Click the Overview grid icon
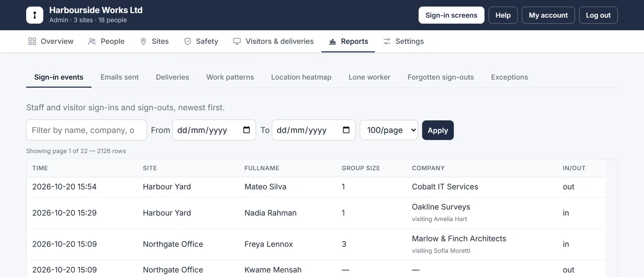The width and height of the screenshot is (644, 277). coord(32,41)
